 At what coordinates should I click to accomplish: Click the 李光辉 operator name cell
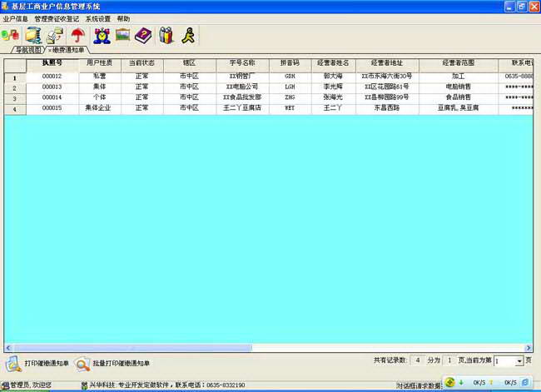(x=333, y=87)
